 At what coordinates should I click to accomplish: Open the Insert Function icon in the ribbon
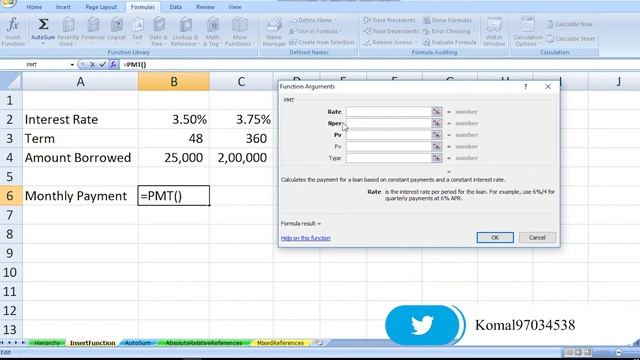13,31
